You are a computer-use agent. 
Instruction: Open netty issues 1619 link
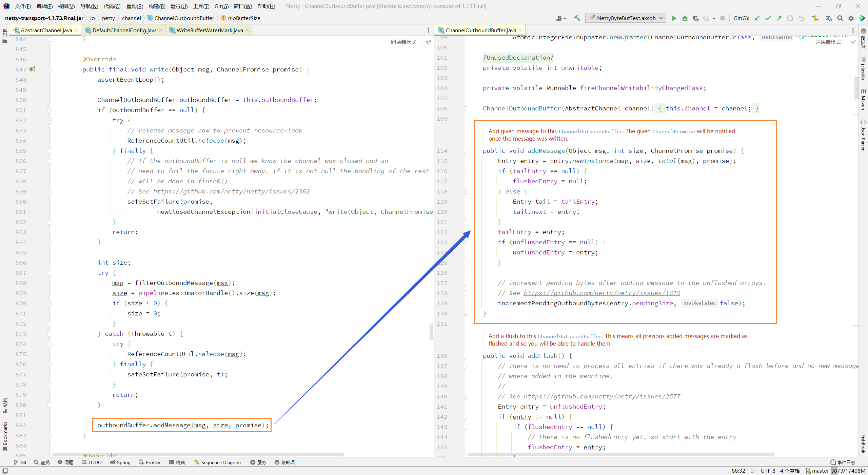[x=602, y=293]
